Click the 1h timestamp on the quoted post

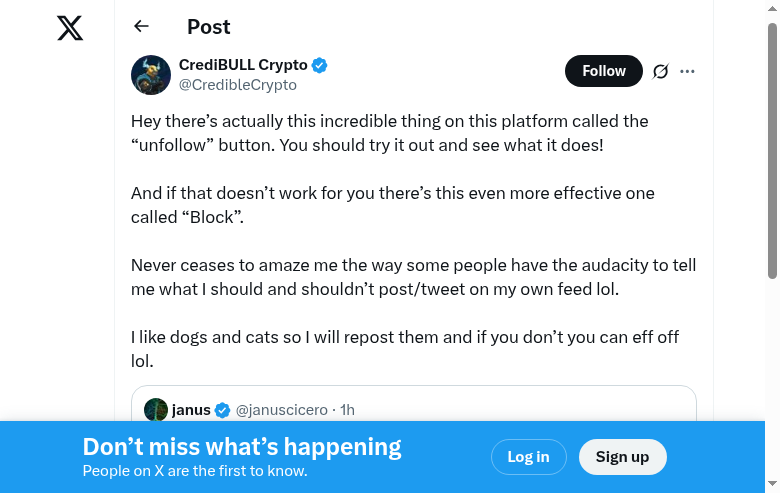(x=348, y=410)
